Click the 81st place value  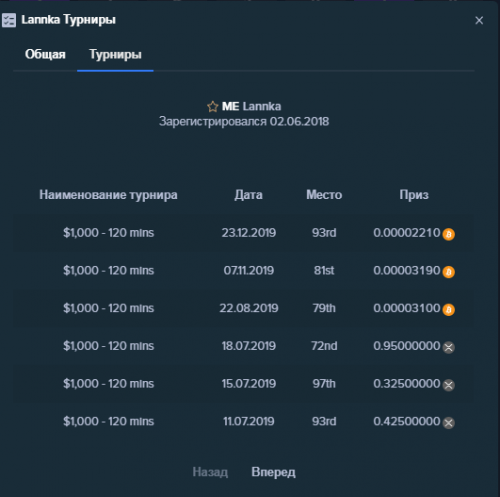pyautogui.click(x=324, y=270)
